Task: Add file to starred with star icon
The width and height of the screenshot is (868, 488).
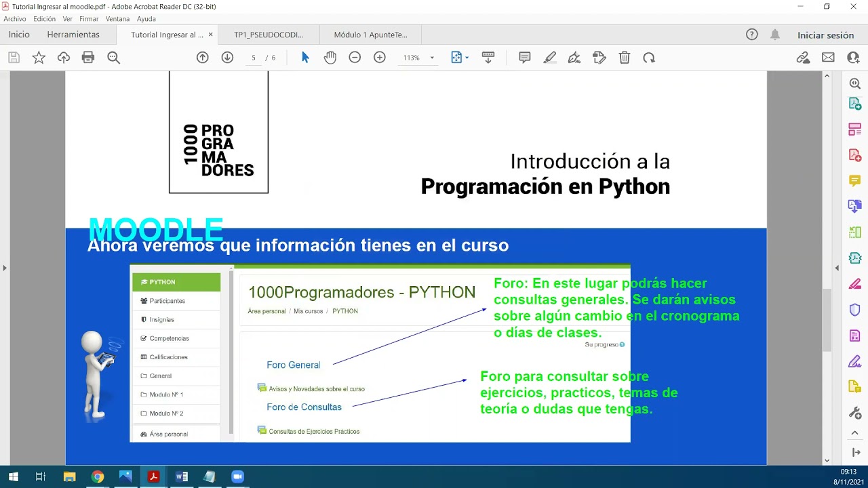Action: pos(39,58)
